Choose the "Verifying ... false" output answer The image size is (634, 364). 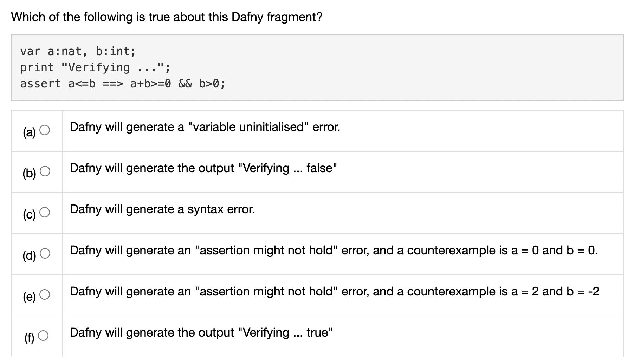[203, 168]
